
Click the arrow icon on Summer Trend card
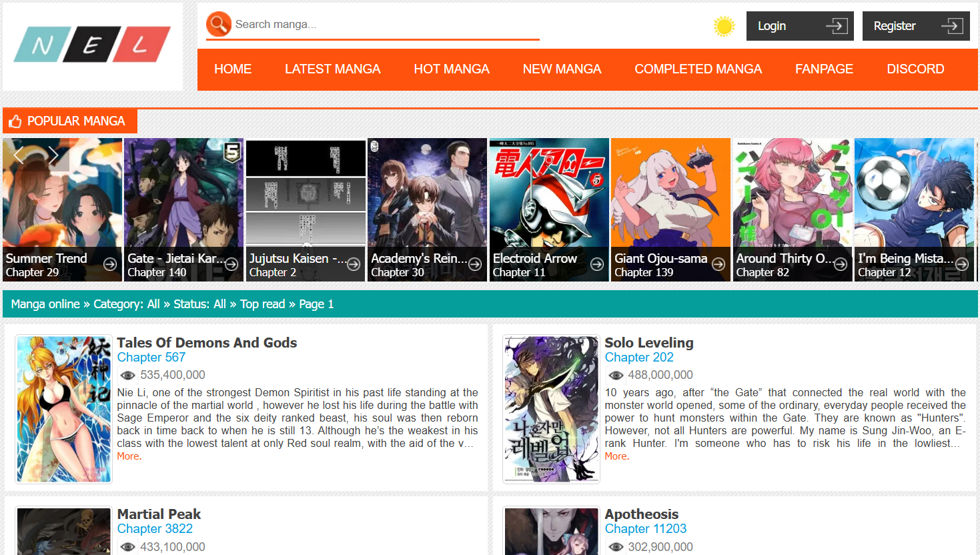pos(110,265)
